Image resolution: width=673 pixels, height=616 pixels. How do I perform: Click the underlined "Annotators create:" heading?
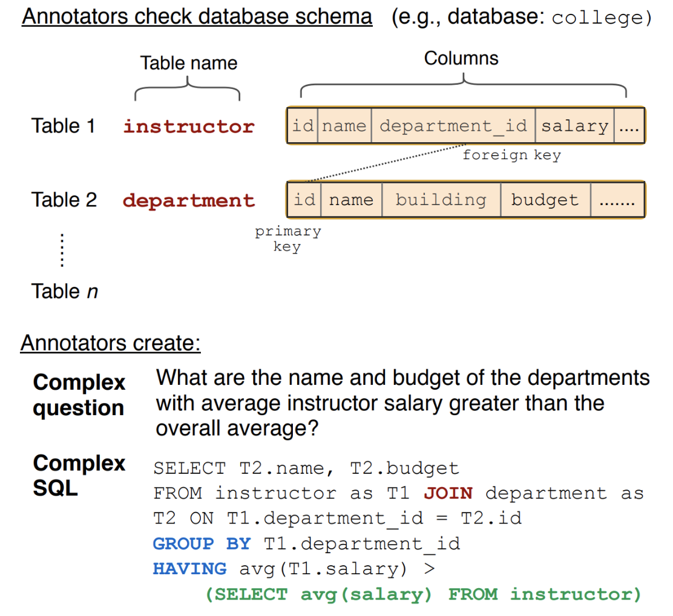pos(110,343)
